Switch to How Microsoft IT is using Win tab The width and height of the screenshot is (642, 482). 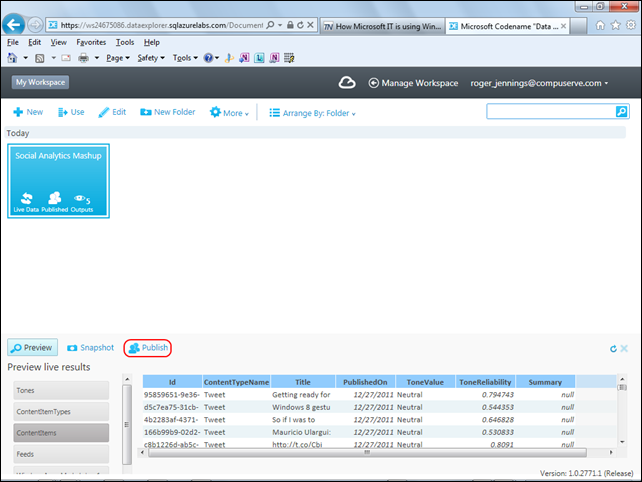[x=382, y=26]
